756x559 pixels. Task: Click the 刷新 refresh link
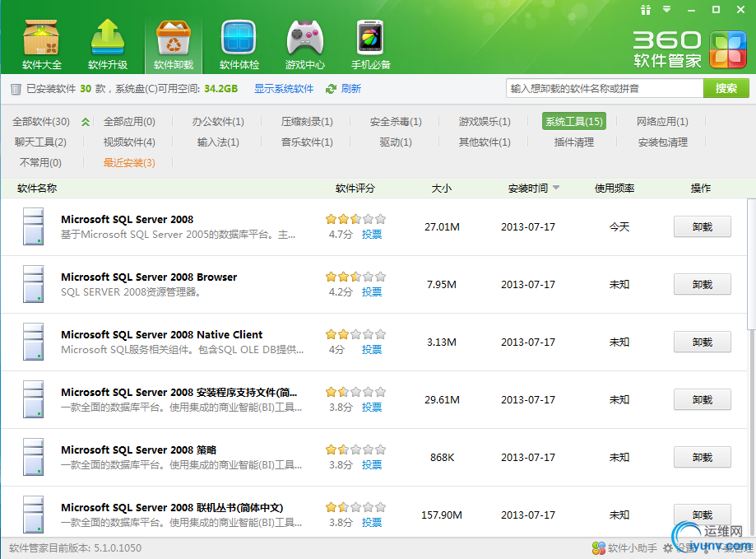pos(351,89)
